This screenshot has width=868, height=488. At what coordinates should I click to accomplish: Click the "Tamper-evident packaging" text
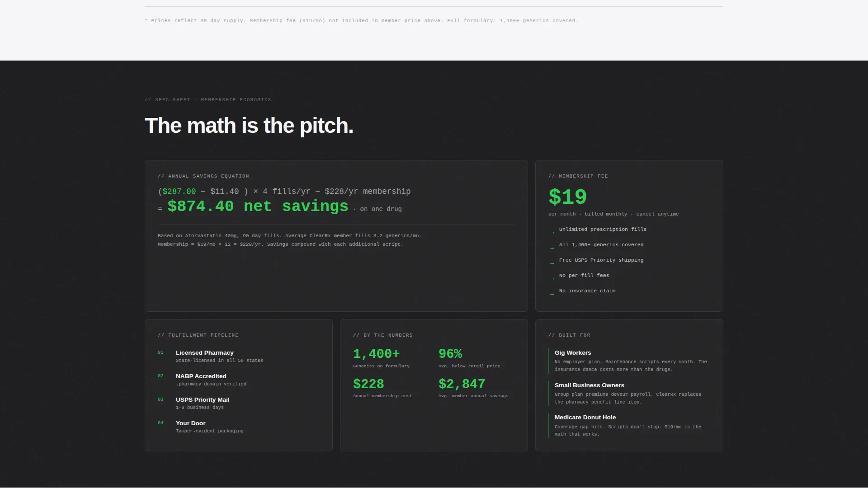210,431
